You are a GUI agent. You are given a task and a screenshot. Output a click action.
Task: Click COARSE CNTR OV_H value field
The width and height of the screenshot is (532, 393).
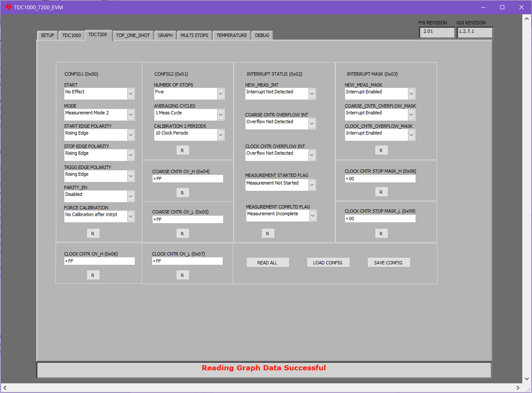188,179
